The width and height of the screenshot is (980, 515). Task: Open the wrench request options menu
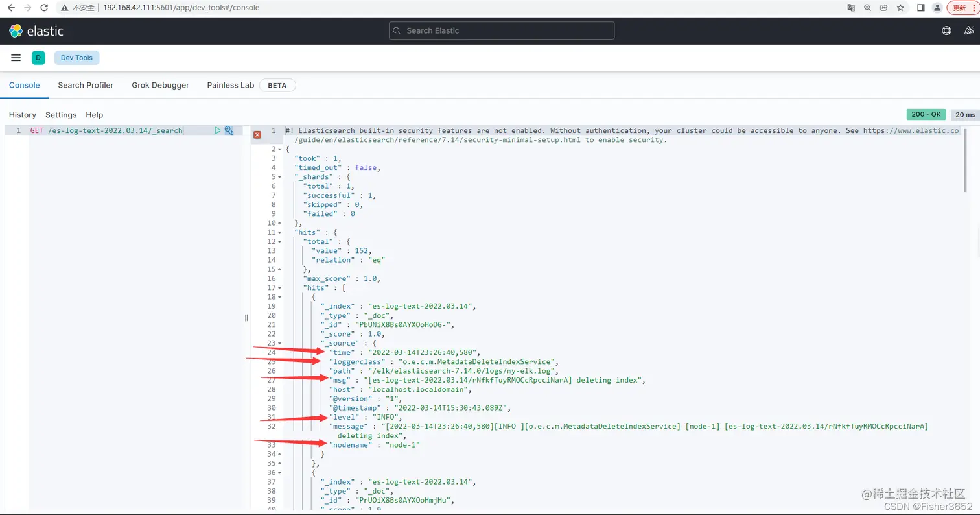coord(229,130)
